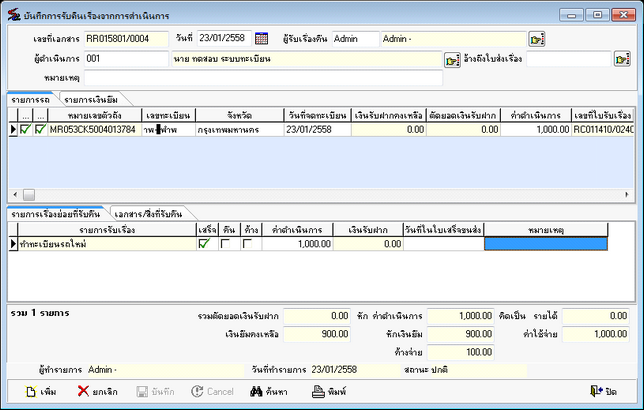Click vehicle grid scroll left arrow
This screenshot has width=644, height=410.
15,194
